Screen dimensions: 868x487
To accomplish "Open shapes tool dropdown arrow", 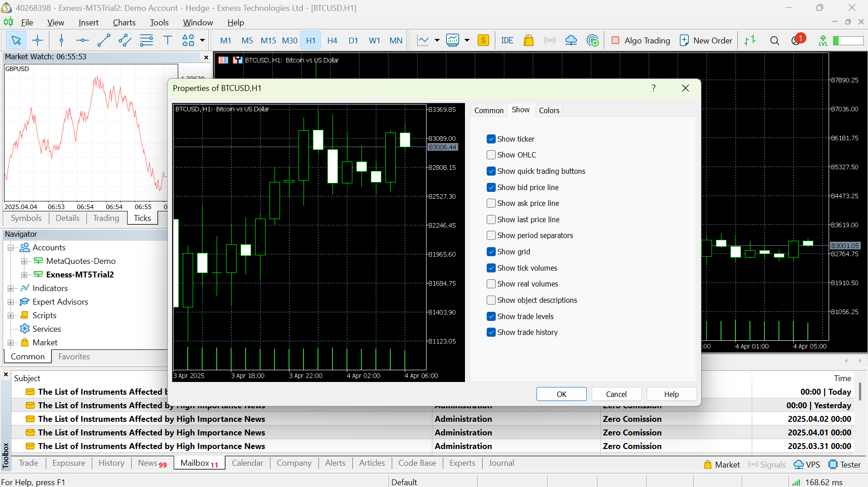I will click(x=202, y=41).
